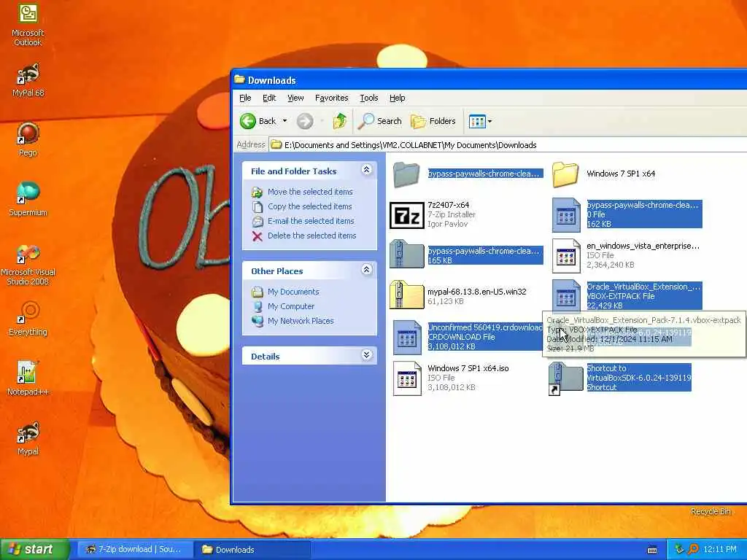This screenshot has width=747, height=560.
Task: Select the Recycle Bin on desktop
Action: (x=711, y=511)
